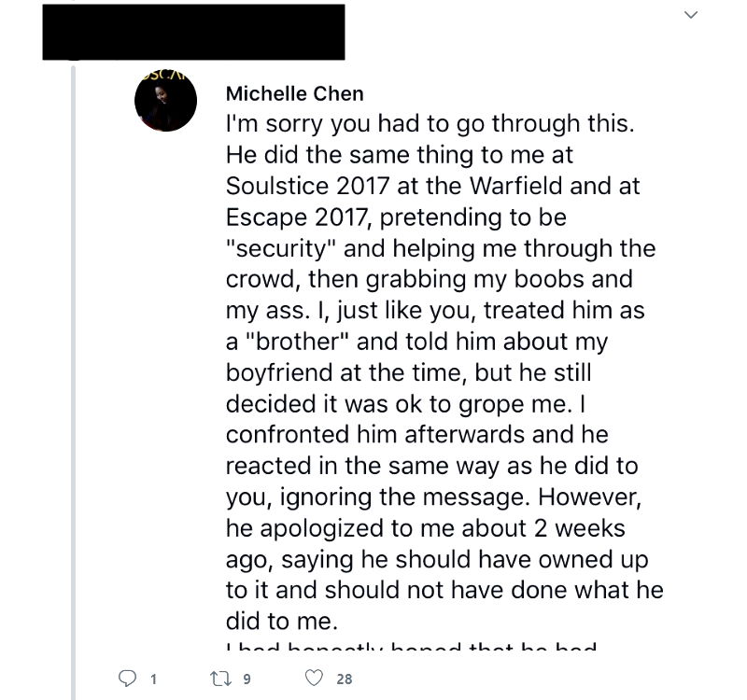Viewport: 747px width, 700px height.
Task: Click the line "confronted him afterwards and he"
Action: (417, 434)
